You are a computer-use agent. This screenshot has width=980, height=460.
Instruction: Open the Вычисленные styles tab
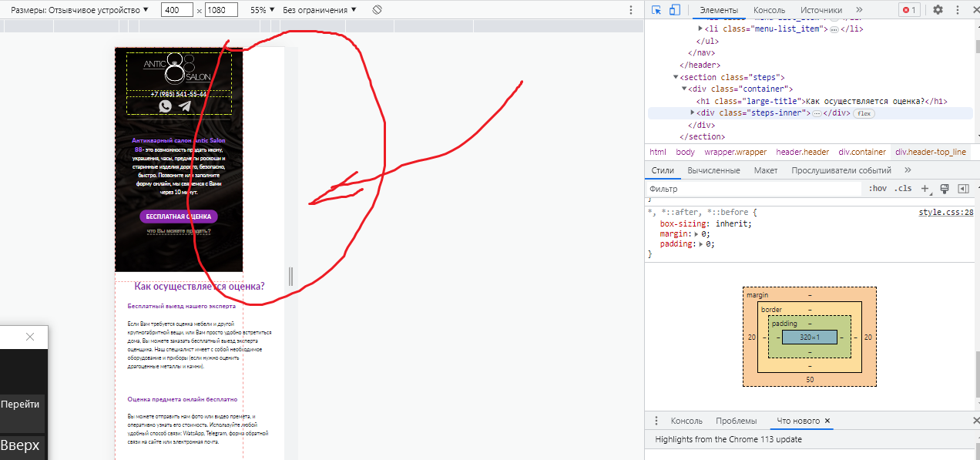coord(713,170)
